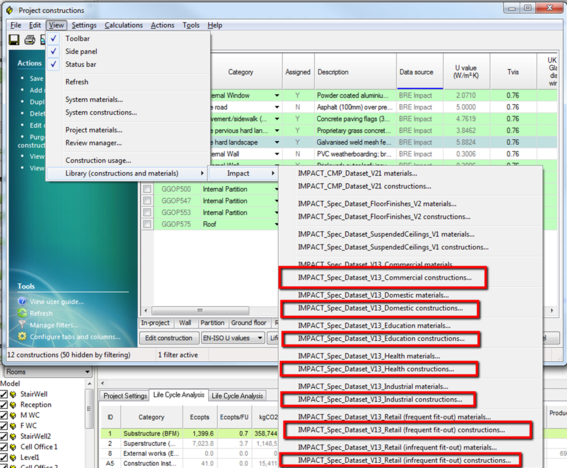Click Manage filters link

coord(54,325)
